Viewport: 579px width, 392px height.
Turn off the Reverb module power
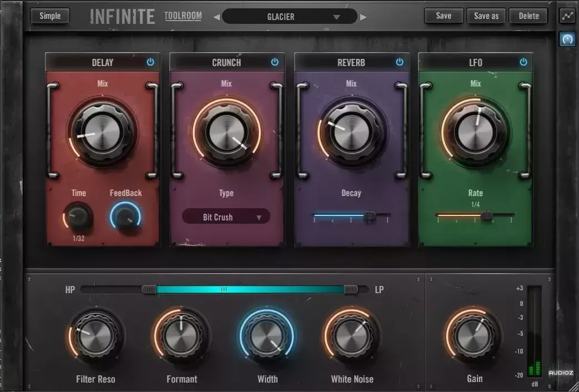[400, 62]
